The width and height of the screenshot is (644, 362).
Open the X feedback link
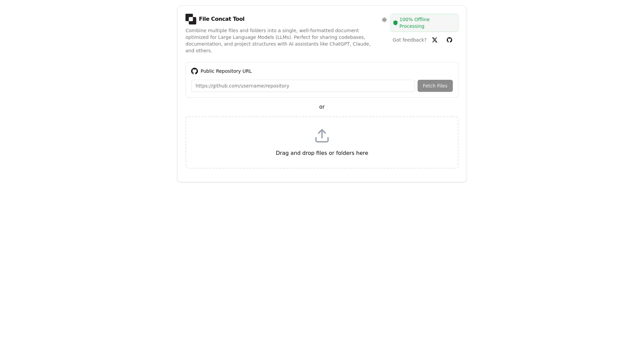click(x=435, y=40)
